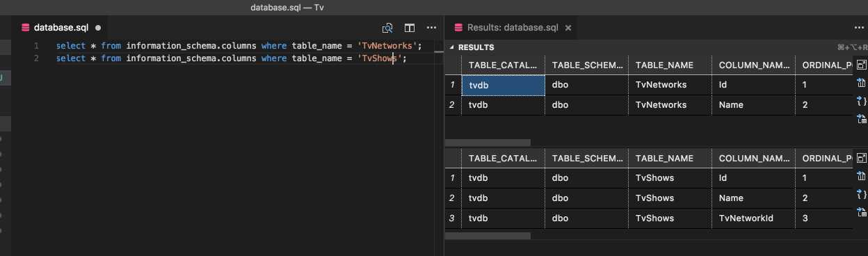Viewport: 868px width, 256px height.
Task: Click the first grid's horizontal scrollbar
Action: [488, 143]
